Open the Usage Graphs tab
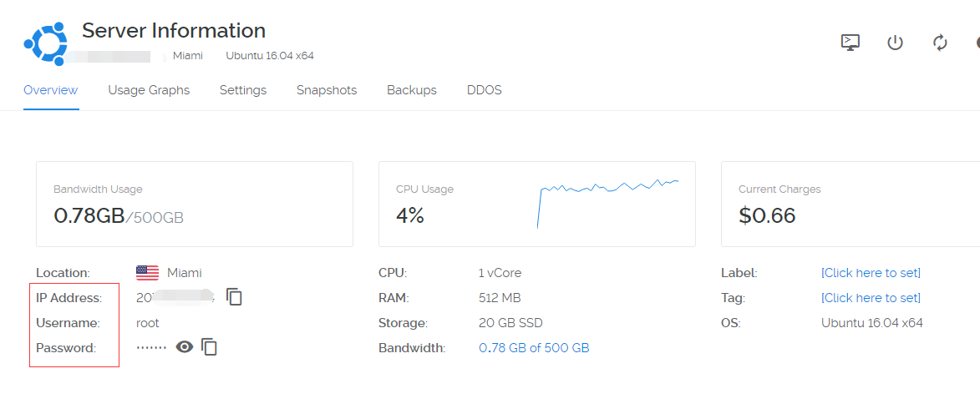 coord(149,90)
